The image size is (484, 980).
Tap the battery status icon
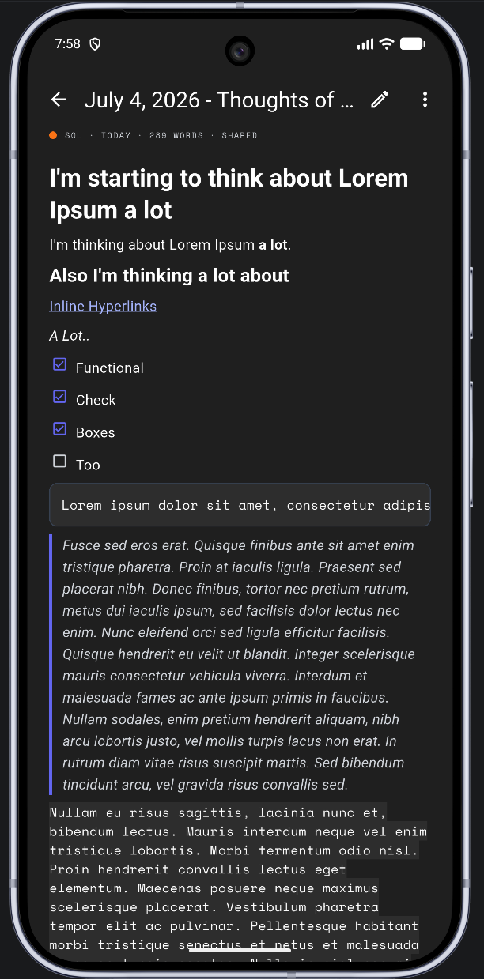click(413, 44)
